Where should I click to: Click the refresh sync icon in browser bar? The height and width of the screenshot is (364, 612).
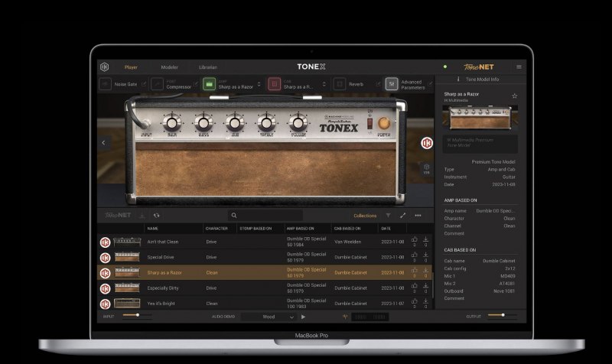pos(157,216)
